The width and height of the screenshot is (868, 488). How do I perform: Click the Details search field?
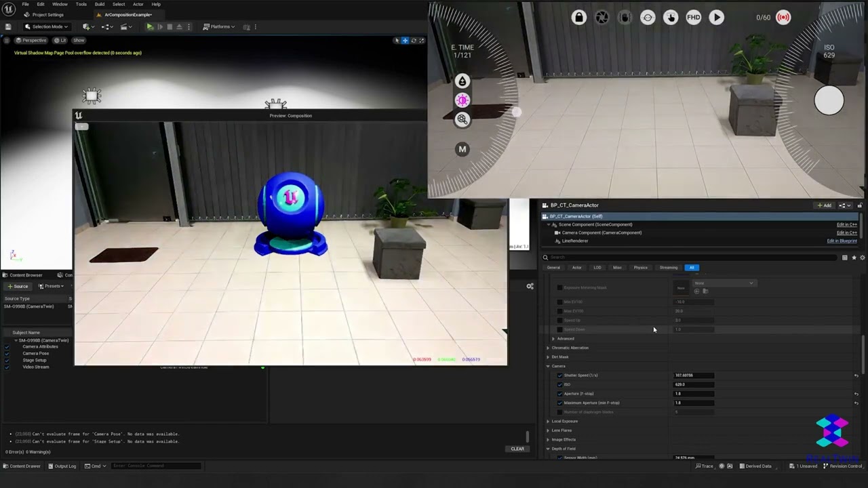[690, 258]
